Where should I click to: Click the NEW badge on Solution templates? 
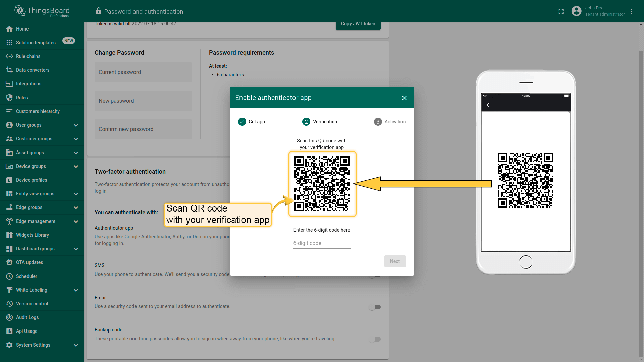(69, 41)
